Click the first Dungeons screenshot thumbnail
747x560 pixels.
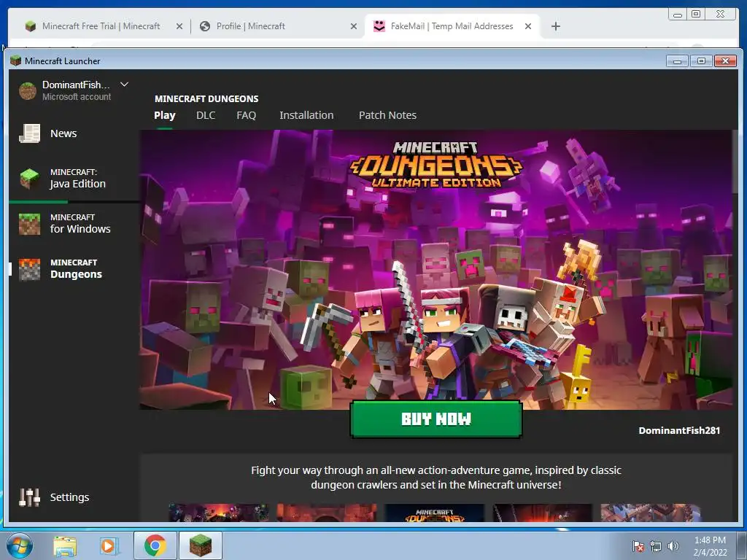(x=219, y=513)
